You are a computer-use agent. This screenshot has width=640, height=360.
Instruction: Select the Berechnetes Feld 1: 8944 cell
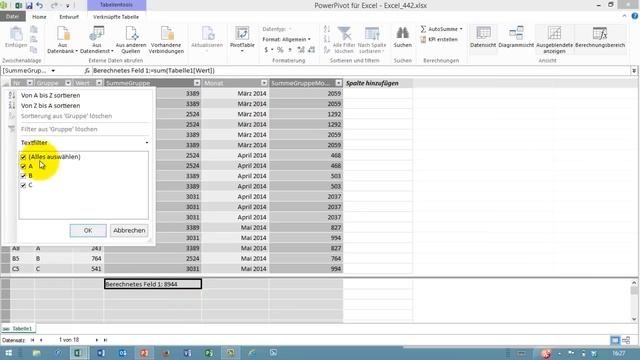point(153,284)
